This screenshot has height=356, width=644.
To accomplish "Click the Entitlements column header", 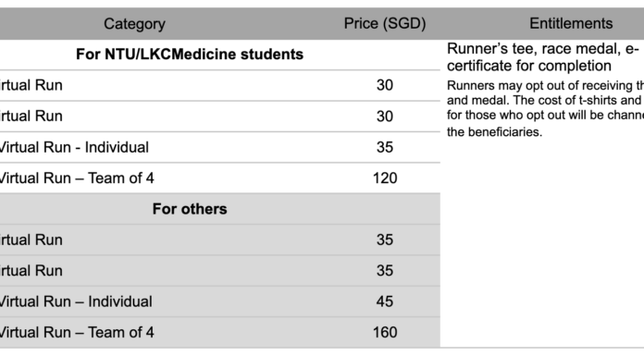I will click(571, 23).
